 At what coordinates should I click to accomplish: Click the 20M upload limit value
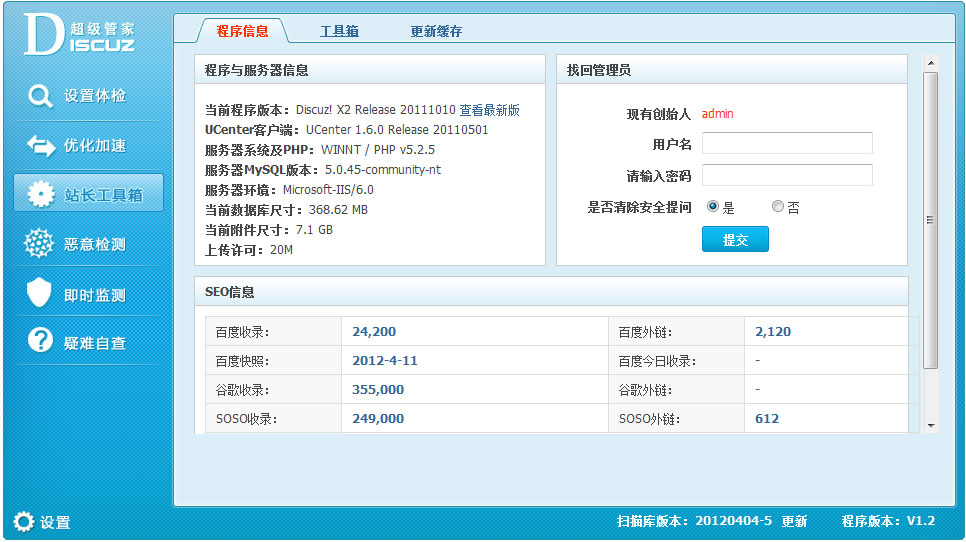[281, 250]
